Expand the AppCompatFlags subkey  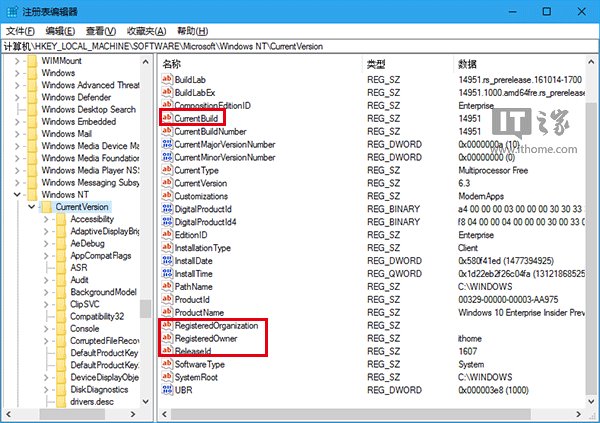46,256
